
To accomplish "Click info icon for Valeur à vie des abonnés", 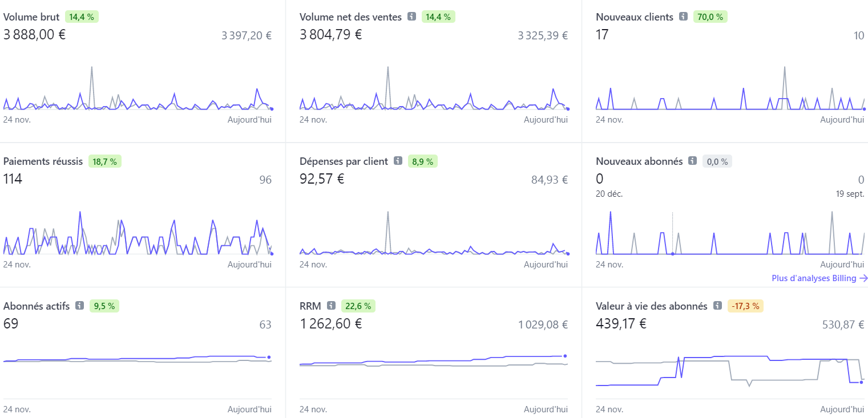I will click(717, 306).
